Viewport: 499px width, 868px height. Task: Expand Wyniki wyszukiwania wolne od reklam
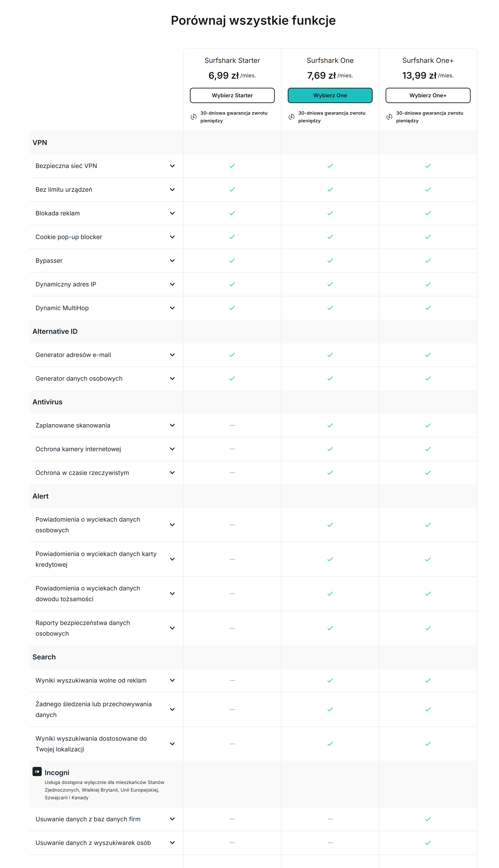click(172, 680)
